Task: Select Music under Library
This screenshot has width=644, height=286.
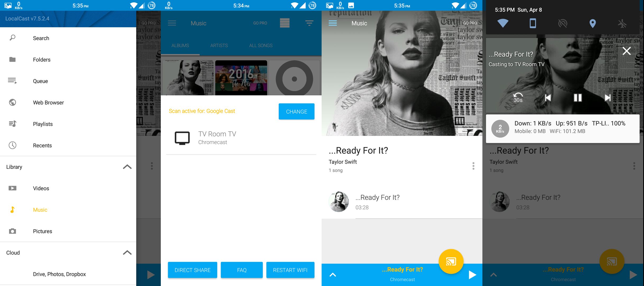Action: 68,210
